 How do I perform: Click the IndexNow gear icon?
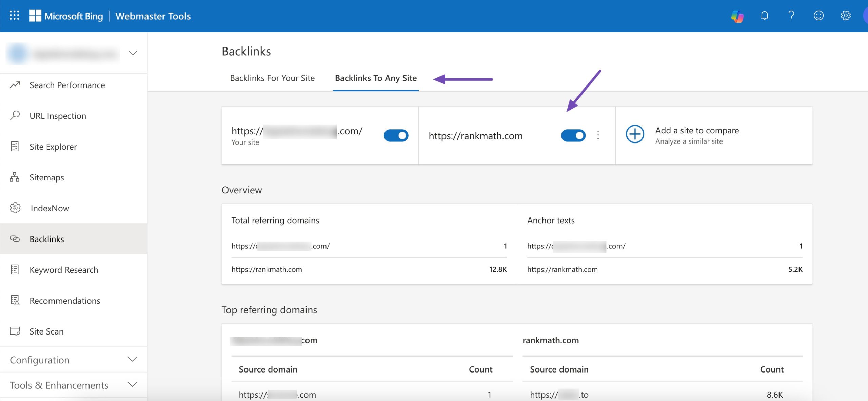[15, 208]
